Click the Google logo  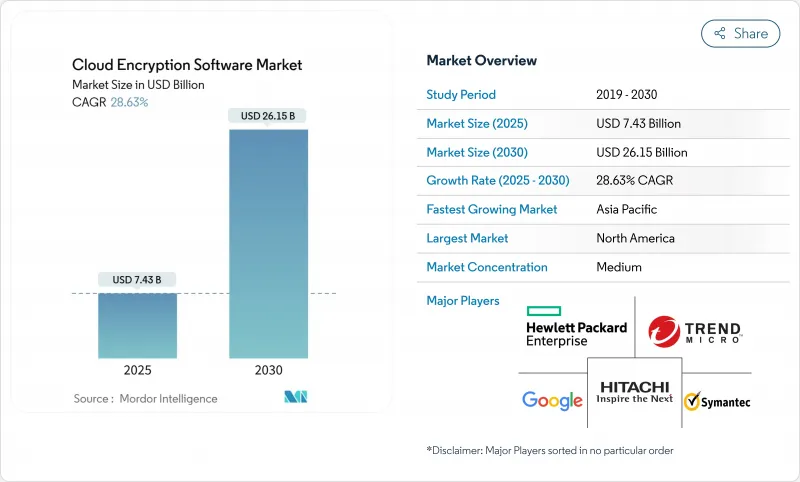point(552,400)
